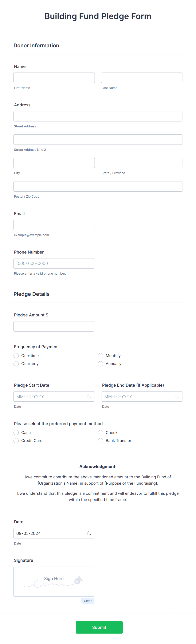Select Check as payment method
196x644 pixels.
pos(100,432)
